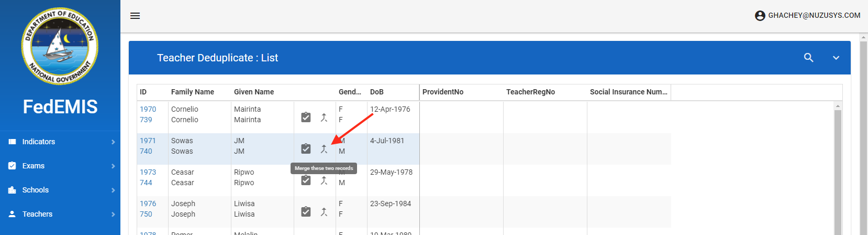Click the merge icon for Joseph row

coord(324,212)
